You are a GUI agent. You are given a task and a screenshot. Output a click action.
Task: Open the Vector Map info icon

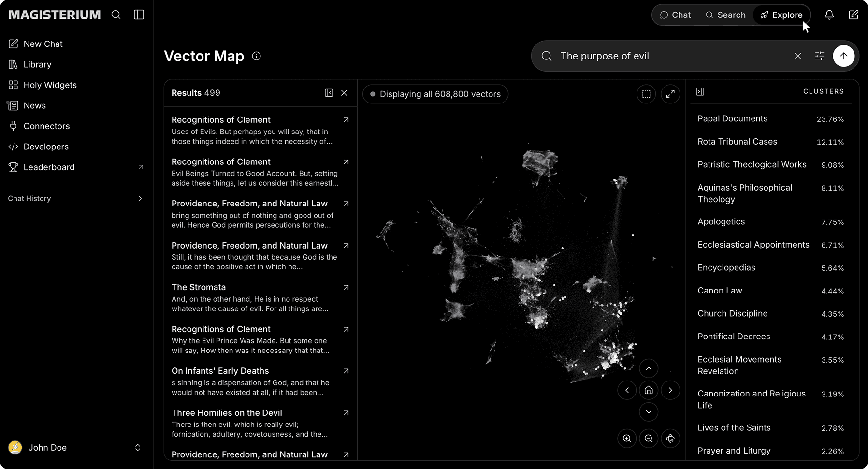(x=257, y=56)
